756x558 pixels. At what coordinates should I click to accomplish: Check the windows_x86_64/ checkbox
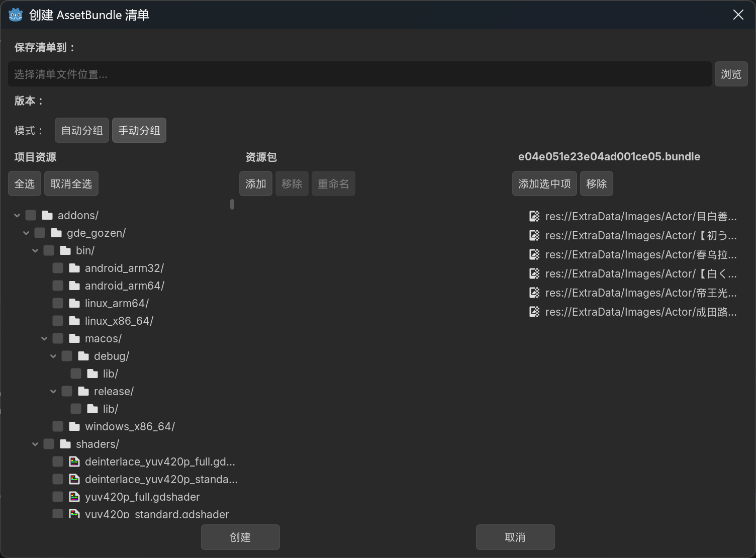(58, 427)
